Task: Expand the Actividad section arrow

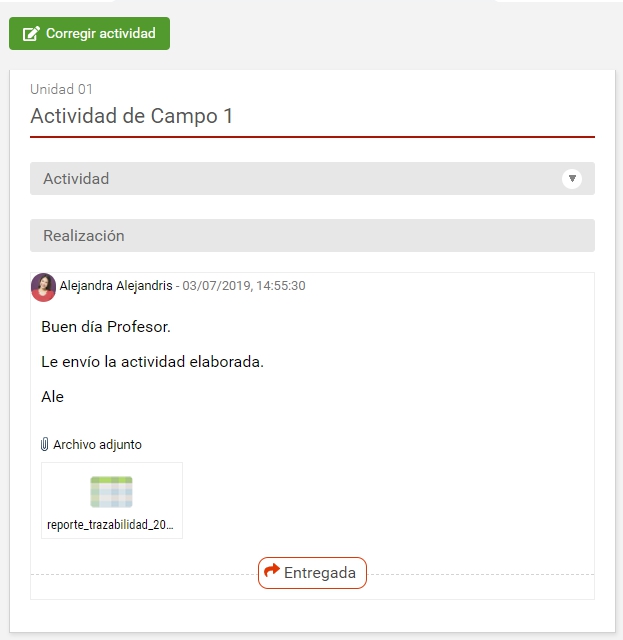Action: tap(572, 179)
